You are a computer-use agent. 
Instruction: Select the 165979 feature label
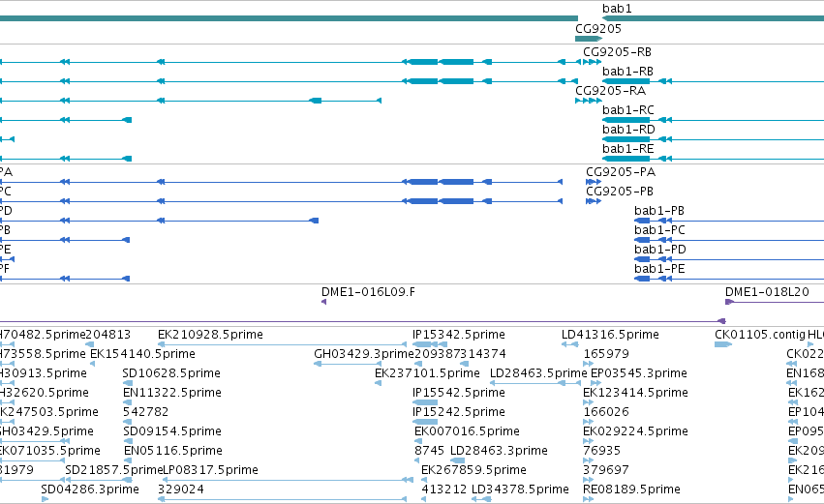click(x=606, y=354)
